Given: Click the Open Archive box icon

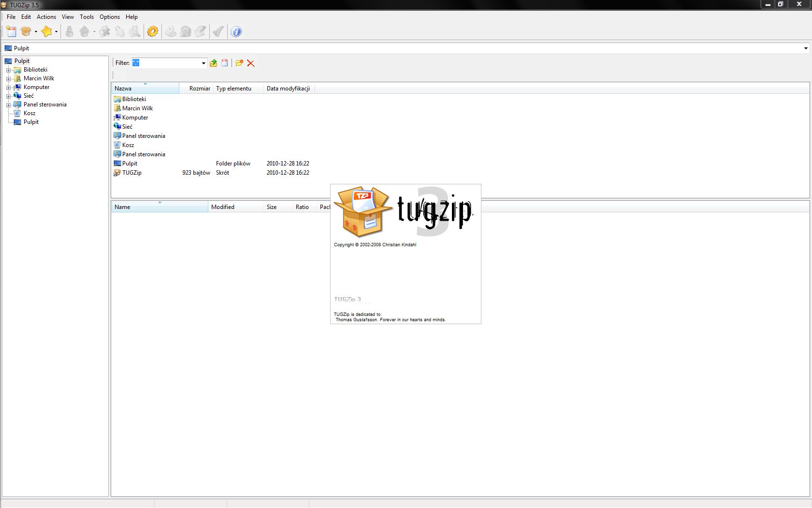Looking at the screenshot, I should pyautogui.click(x=26, y=31).
